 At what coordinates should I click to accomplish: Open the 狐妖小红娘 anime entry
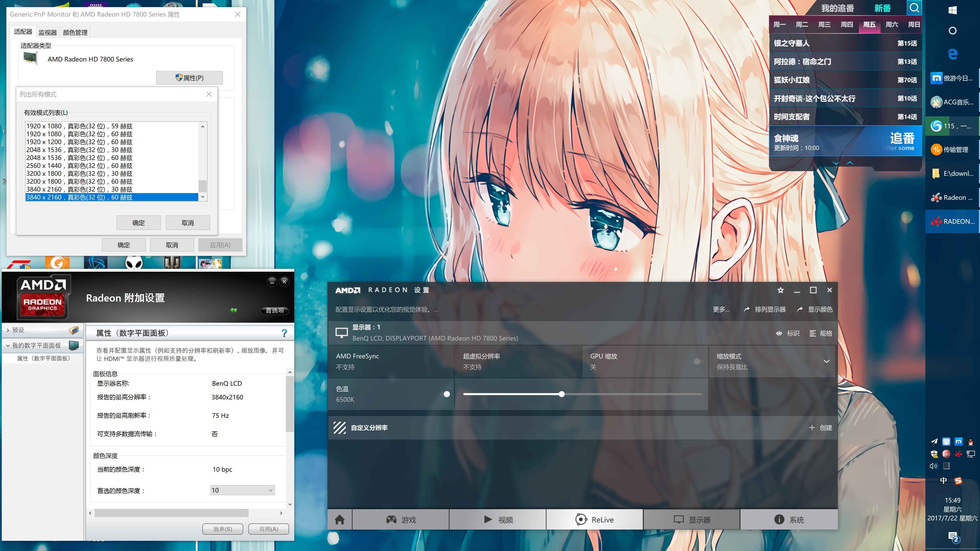[x=845, y=80]
